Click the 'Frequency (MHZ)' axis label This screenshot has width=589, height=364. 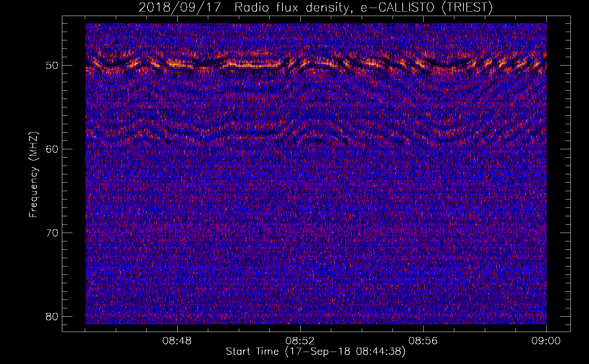(x=33, y=174)
